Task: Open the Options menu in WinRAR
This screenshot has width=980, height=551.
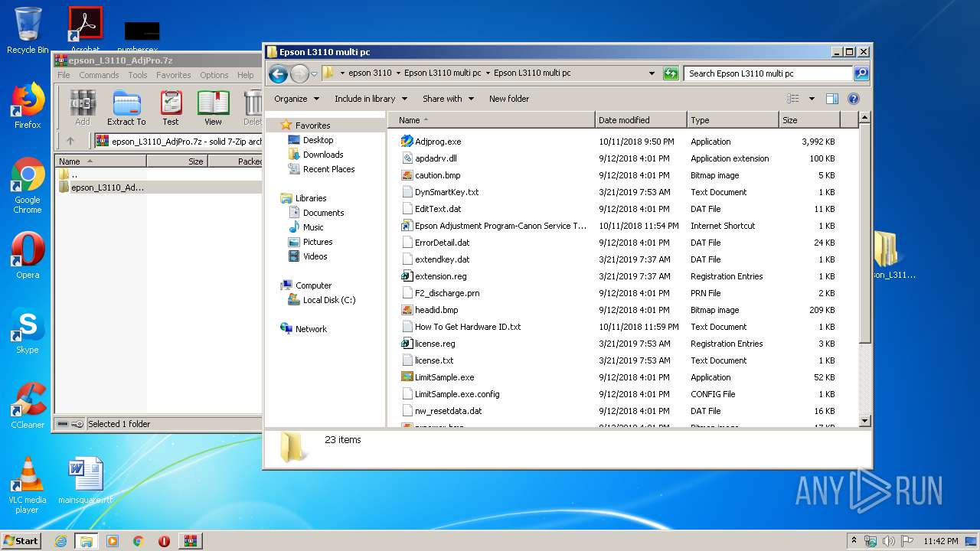Action: 214,75
